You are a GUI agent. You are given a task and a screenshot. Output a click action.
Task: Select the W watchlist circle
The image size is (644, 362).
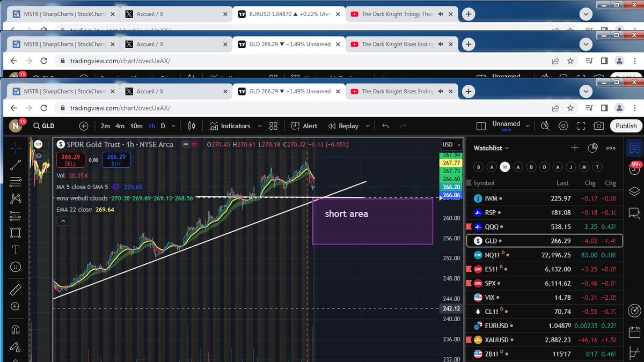tap(504, 166)
